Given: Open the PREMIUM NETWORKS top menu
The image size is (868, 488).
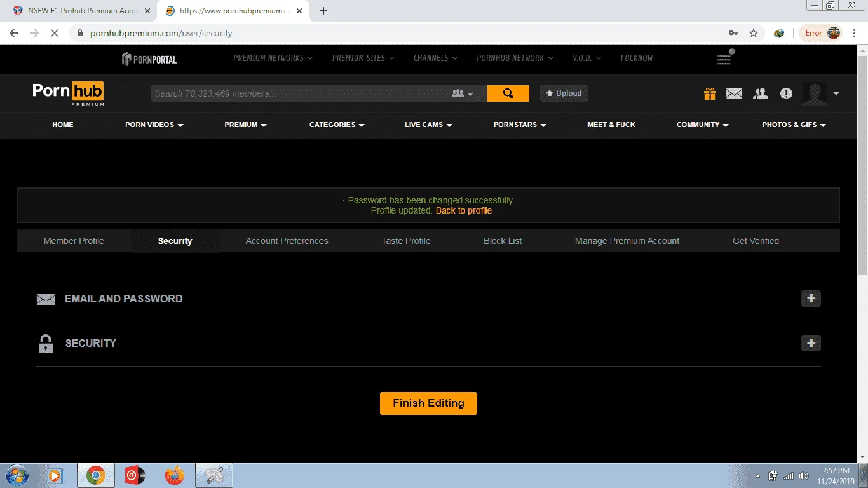Looking at the screenshot, I should point(273,58).
